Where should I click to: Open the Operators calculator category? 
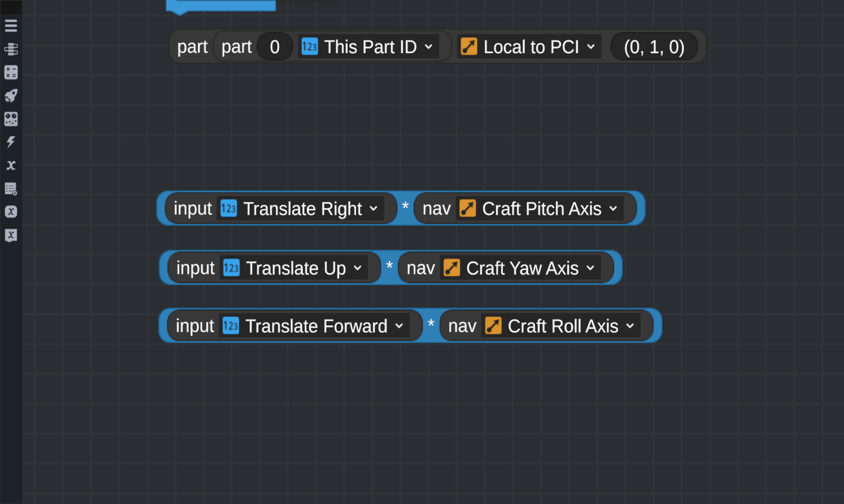tap(11, 72)
